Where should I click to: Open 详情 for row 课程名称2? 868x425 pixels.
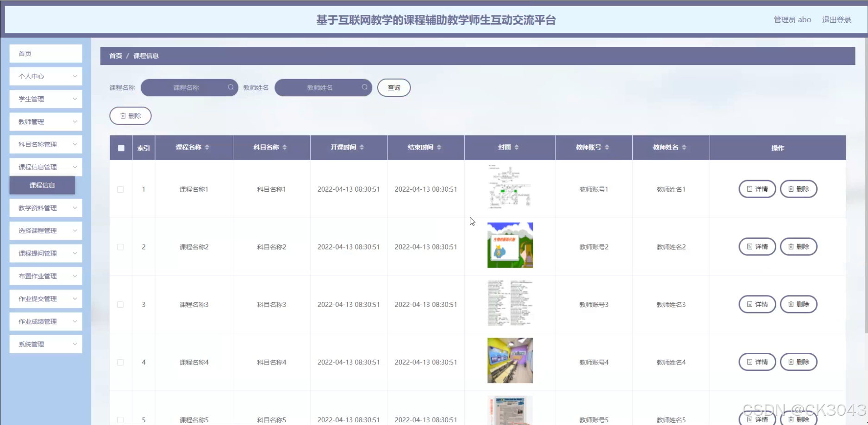[757, 247]
